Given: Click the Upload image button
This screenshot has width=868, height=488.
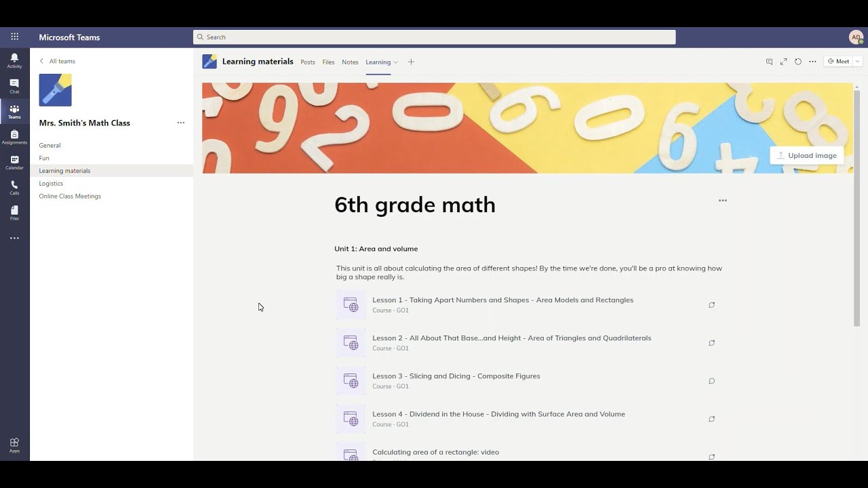Looking at the screenshot, I should click(x=807, y=155).
